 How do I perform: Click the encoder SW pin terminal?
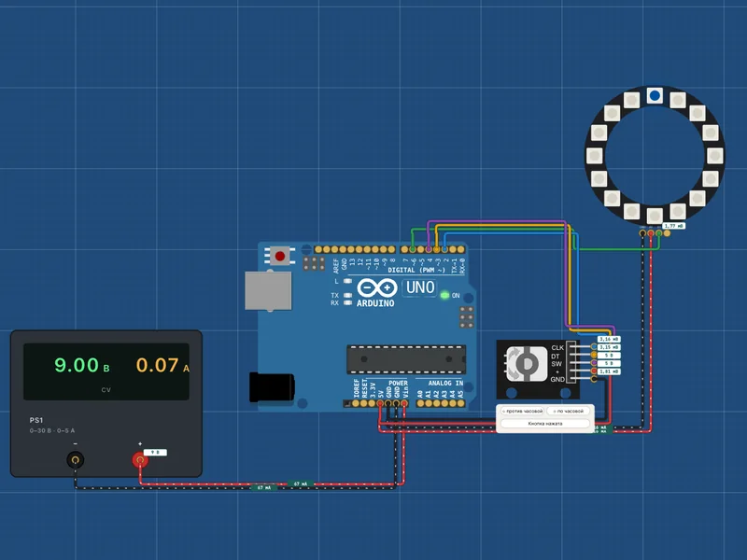594,363
